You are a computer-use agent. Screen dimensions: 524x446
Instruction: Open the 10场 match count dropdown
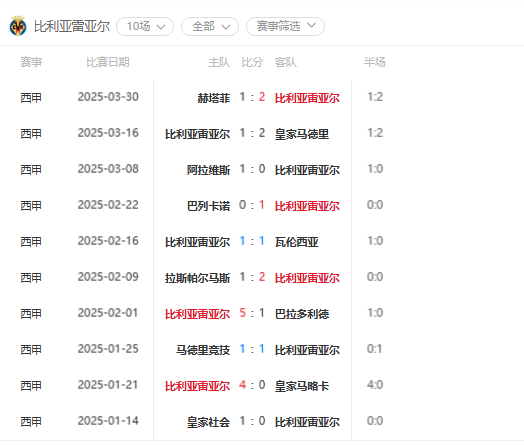145,26
